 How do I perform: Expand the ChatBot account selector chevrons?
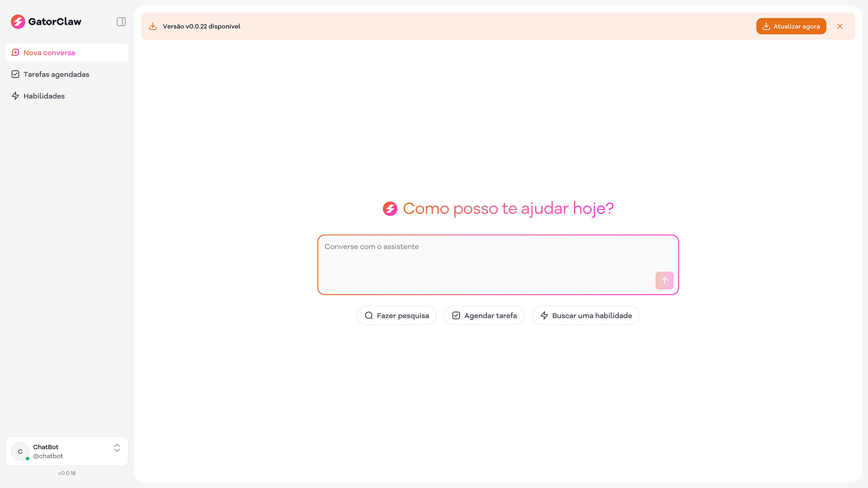click(x=117, y=448)
